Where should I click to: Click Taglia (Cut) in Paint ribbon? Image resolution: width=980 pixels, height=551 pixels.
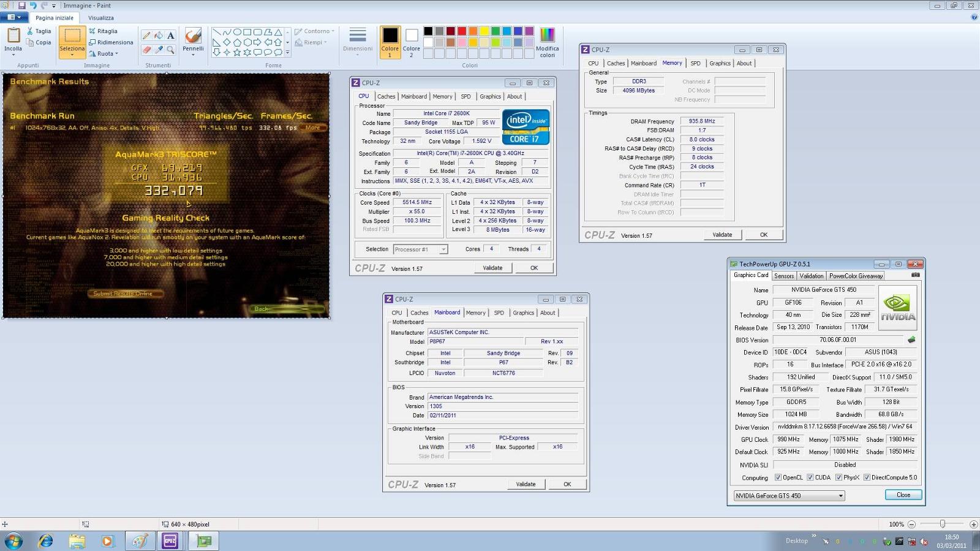tap(39, 31)
